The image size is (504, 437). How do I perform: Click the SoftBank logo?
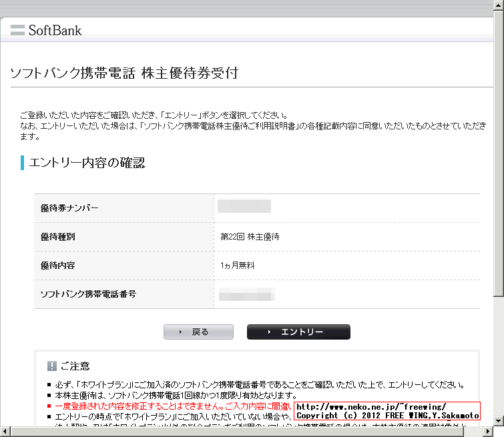coord(46,30)
